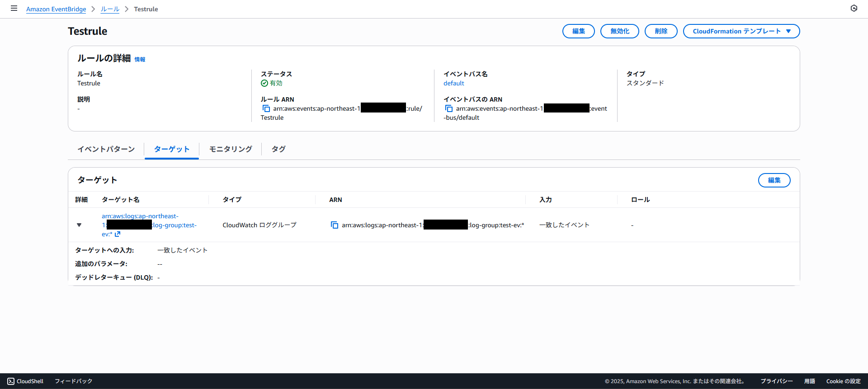Edit targets using the ターゲット panel 編集 button
Screen dimensions: 868x389
774,180
